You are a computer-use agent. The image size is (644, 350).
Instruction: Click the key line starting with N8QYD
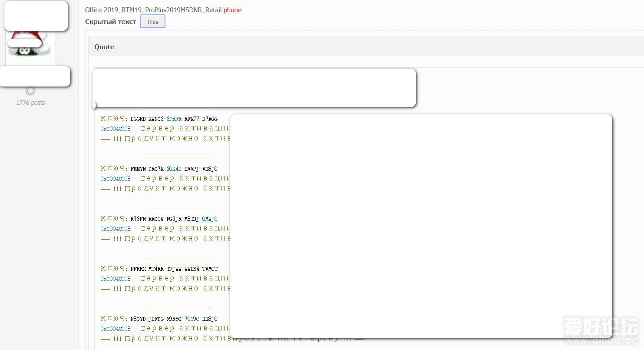coord(159,319)
